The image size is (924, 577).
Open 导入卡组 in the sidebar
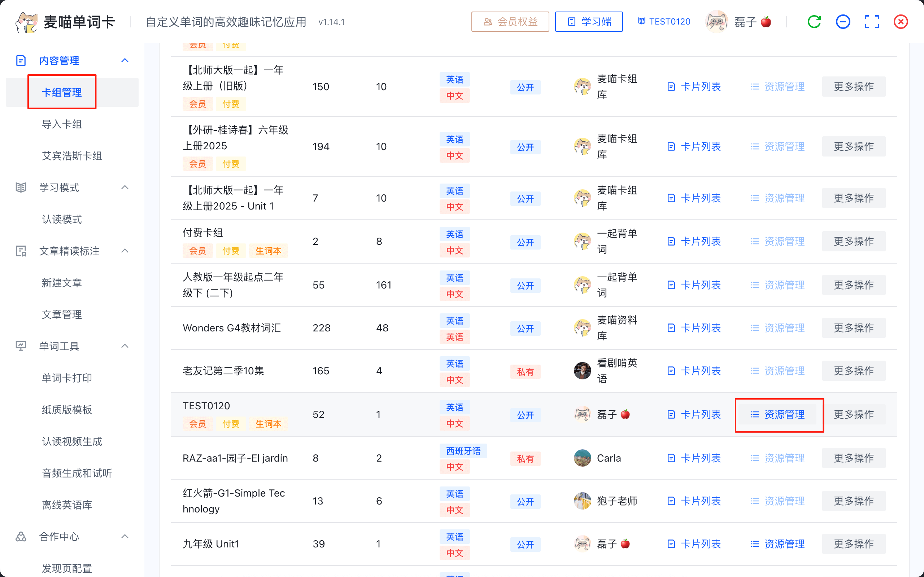click(62, 124)
